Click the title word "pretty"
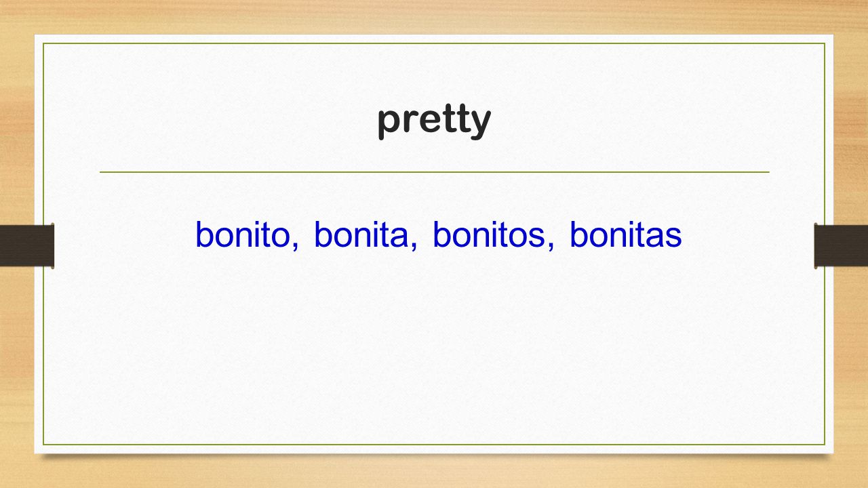Image resolution: width=868 pixels, height=488 pixels. (x=434, y=121)
